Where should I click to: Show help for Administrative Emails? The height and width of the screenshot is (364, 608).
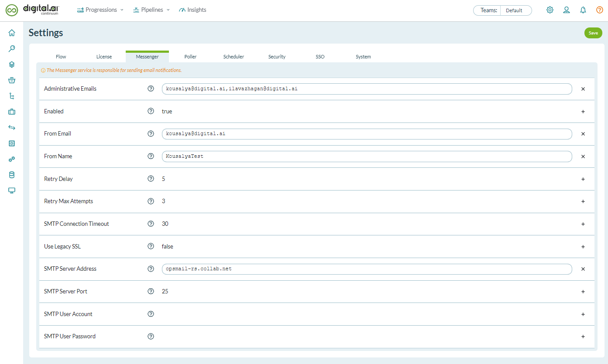[x=151, y=88]
